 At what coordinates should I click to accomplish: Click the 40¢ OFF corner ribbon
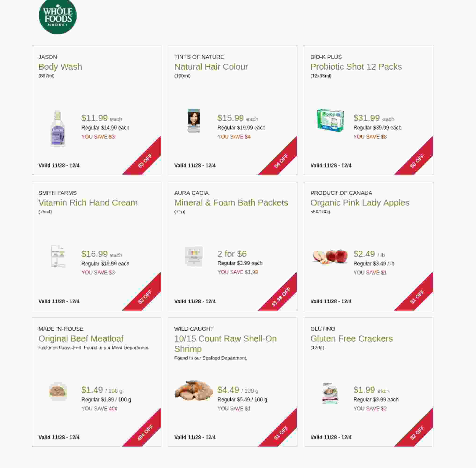145,432
